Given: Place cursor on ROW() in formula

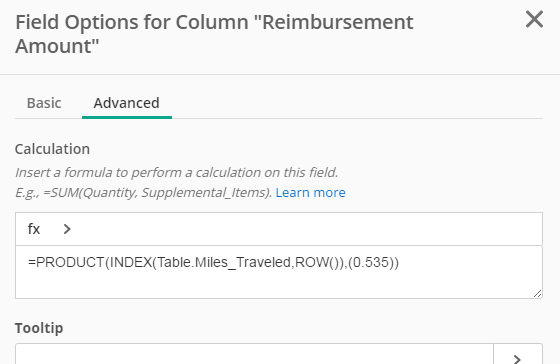Looking at the screenshot, I should tap(317, 263).
